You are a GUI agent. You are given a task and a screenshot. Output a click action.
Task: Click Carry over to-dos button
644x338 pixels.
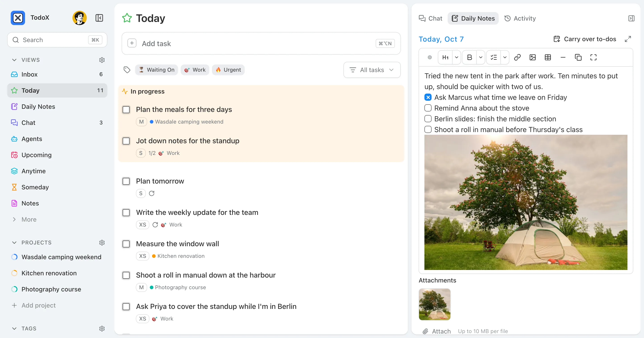tap(585, 39)
